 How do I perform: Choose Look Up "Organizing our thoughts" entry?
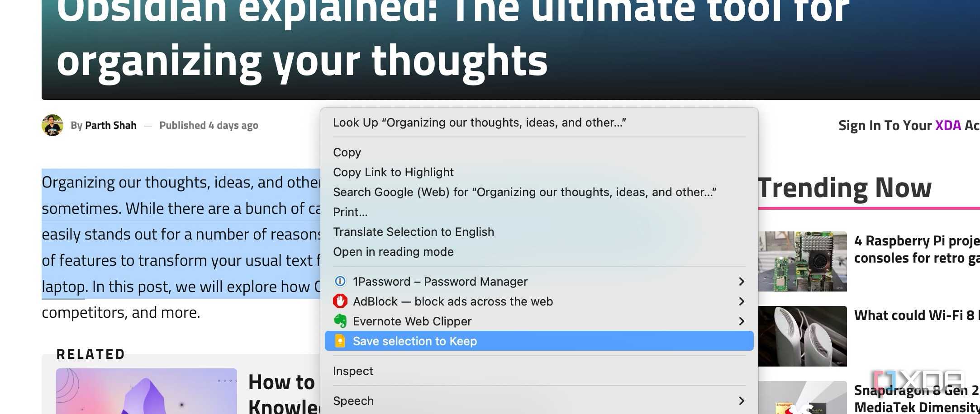coord(539,122)
